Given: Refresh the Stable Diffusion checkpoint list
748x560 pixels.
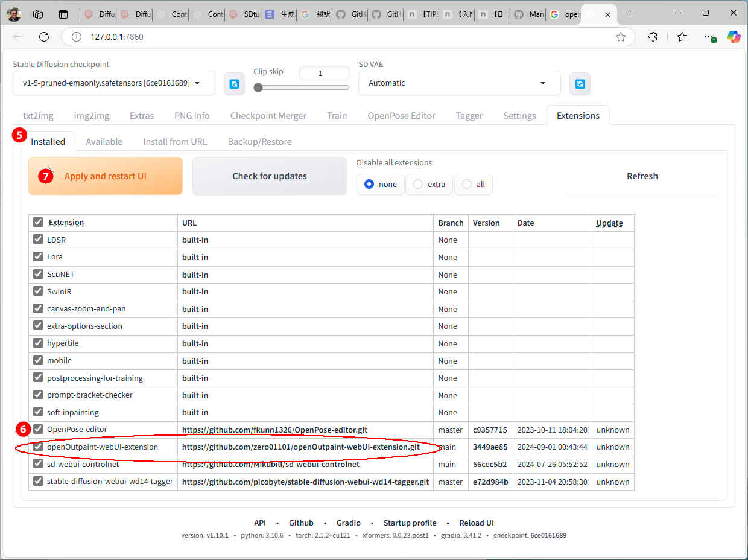Looking at the screenshot, I should coord(234,84).
